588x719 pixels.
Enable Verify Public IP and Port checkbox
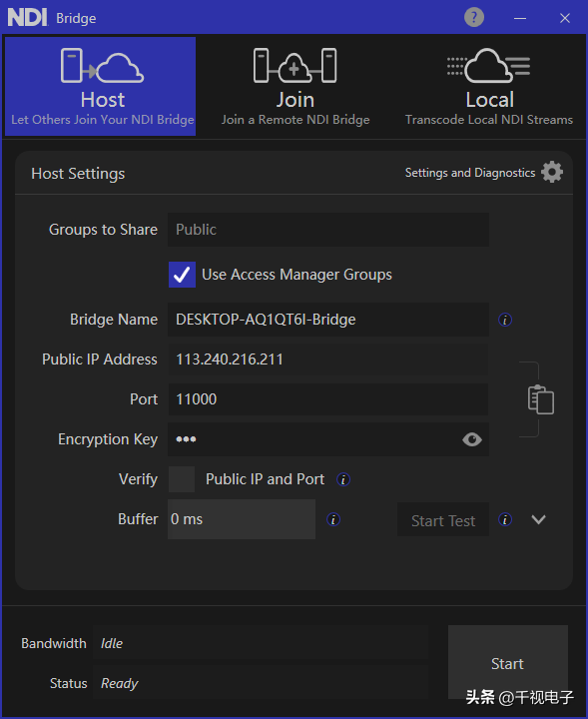click(182, 479)
